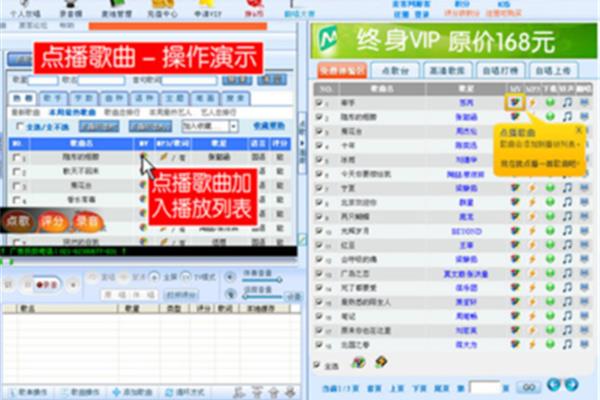The image size is (600, 400).
Task: Click batch MV play icon beside select-all
Action: click(358, 362)
